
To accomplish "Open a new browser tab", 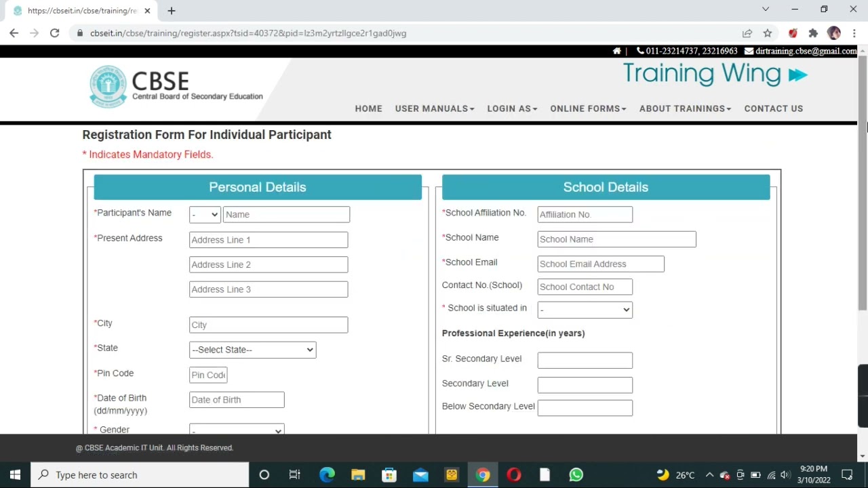I will click(x=171, y=10).
